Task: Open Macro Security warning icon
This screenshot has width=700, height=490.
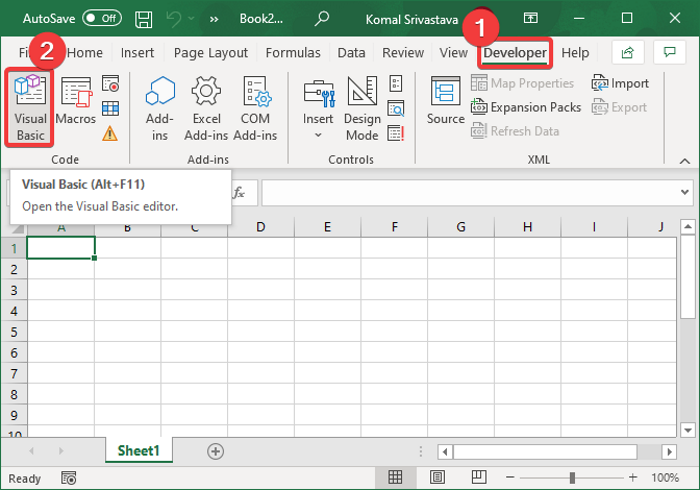Action: coord(110,133)
